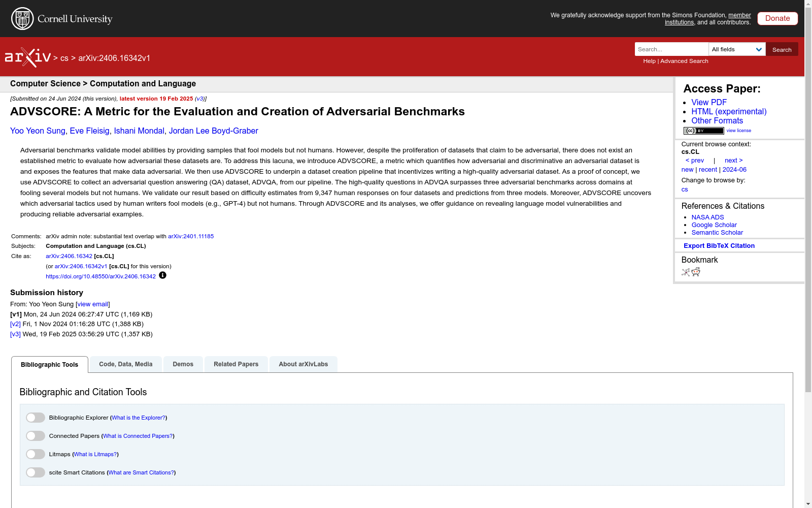Change browse context to cs
Screen dimensions: 812x508
click(x=685, y=189)
